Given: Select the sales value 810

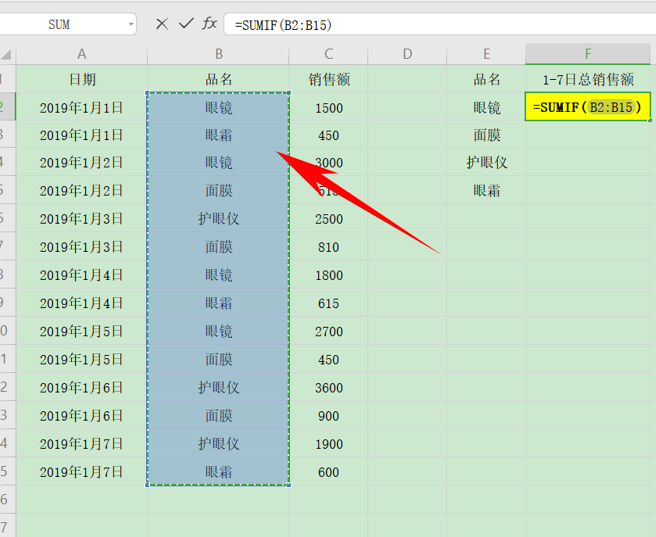Looking at the screenshot, I should pyautogui.click(x=328, y=247).
